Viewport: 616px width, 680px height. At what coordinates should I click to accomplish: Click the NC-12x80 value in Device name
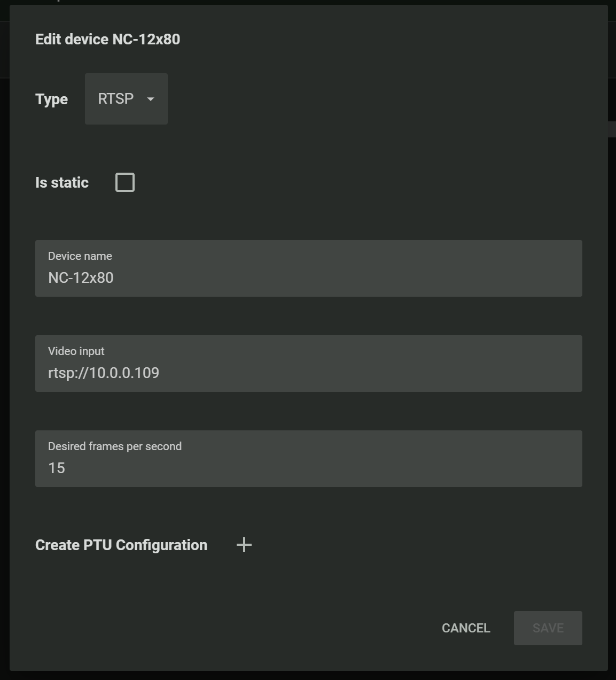click(x=81, y=277)
